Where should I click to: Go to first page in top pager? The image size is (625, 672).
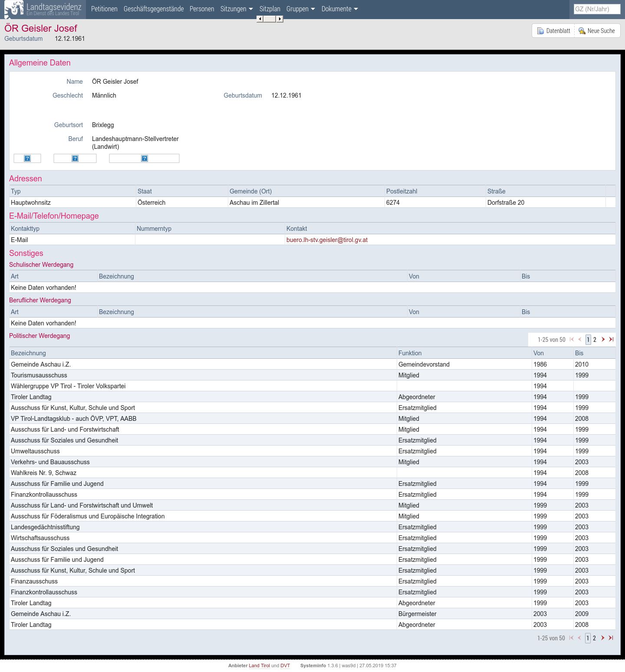572,339
